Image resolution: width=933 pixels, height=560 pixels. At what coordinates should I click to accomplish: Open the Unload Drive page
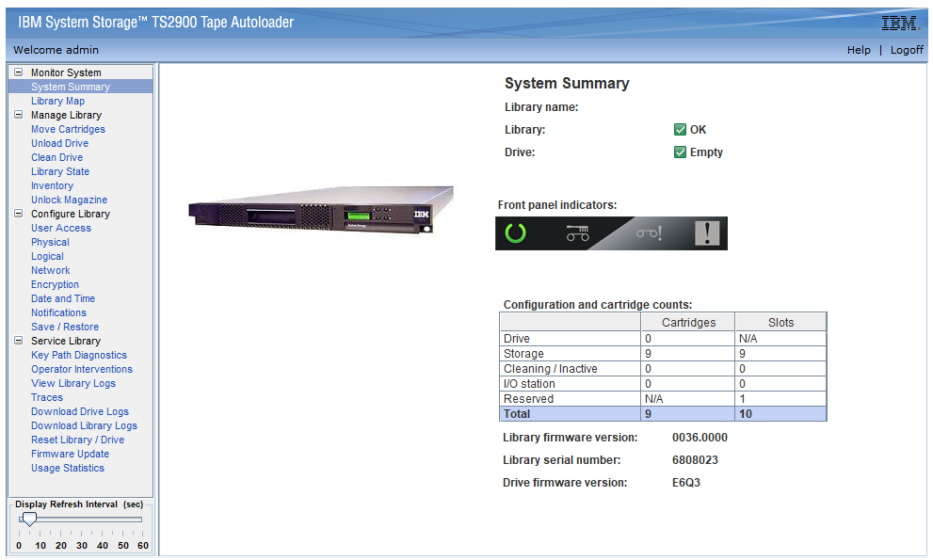click(59, 143)
